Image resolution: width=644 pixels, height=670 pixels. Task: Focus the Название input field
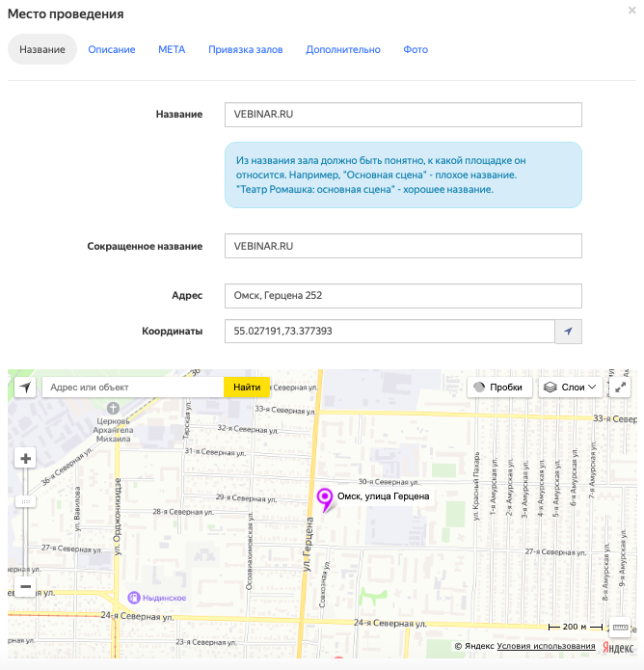coord(403,115)
